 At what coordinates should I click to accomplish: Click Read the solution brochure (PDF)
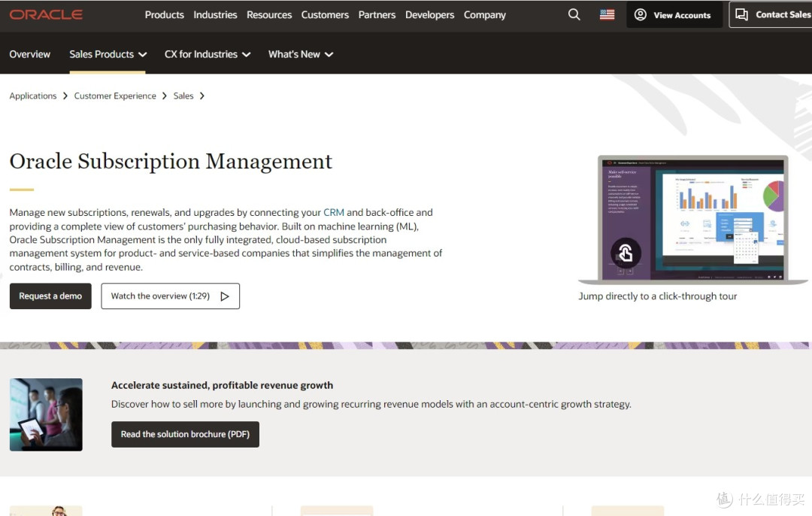click(185, 434)
